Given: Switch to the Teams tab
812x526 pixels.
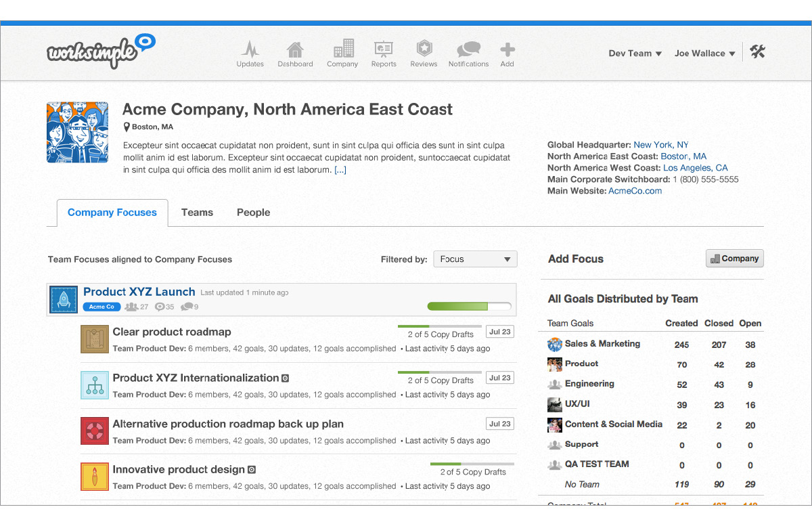Looking at the screenshot, I should click(x=197, y=213).
